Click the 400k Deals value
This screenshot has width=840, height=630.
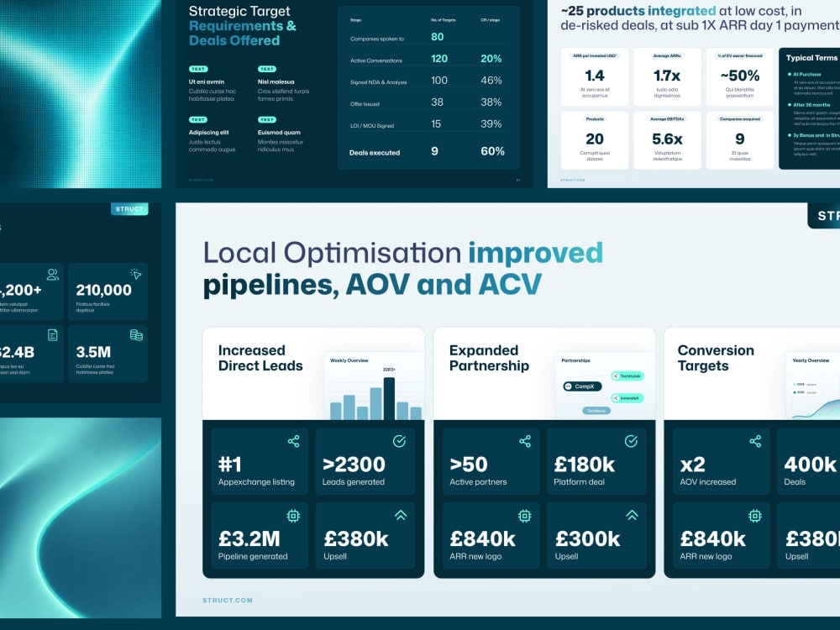(810, 464)
